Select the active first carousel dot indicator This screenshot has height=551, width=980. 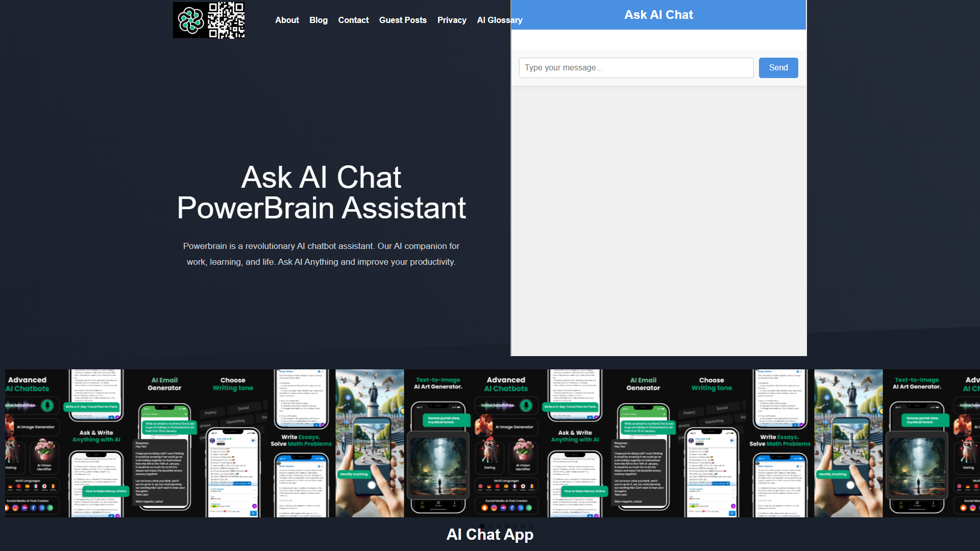pyautogui.click(x=482, y=525)
